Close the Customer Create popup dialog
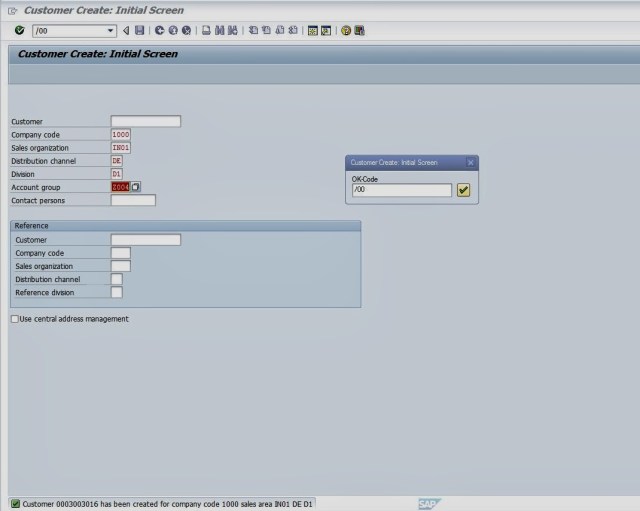This screenshot has width=640, height=511. (x=470, y=162)
